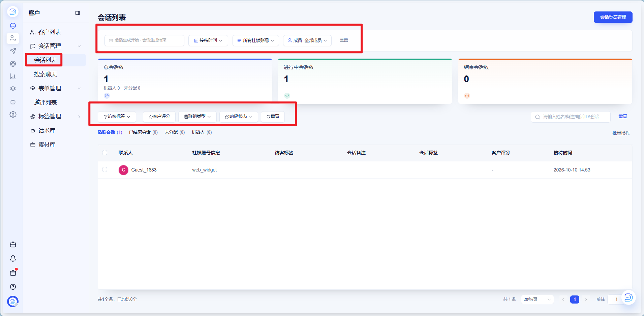Click the smiley face icon in left rail
The height and width of the screenshot is (316, 644).
click(13, 26)
